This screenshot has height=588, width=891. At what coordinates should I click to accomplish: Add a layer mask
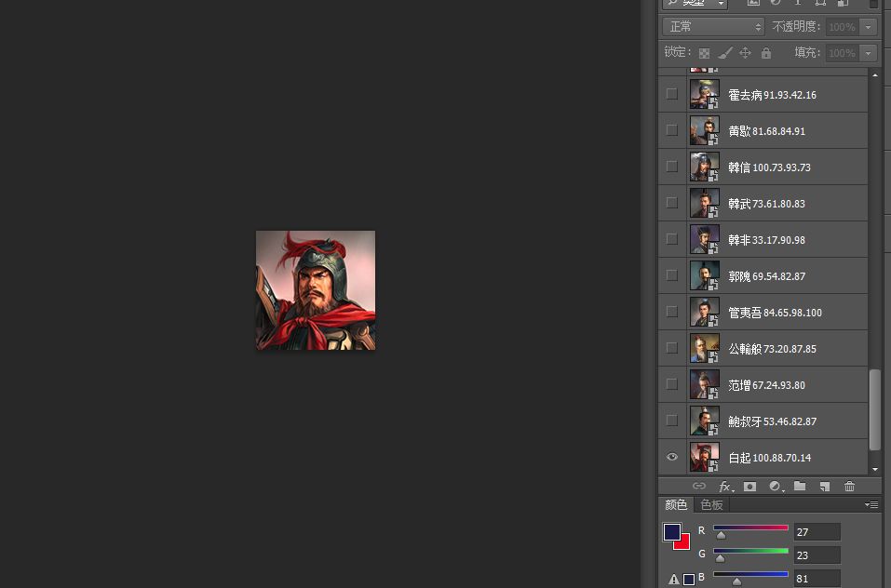point(750,487)
